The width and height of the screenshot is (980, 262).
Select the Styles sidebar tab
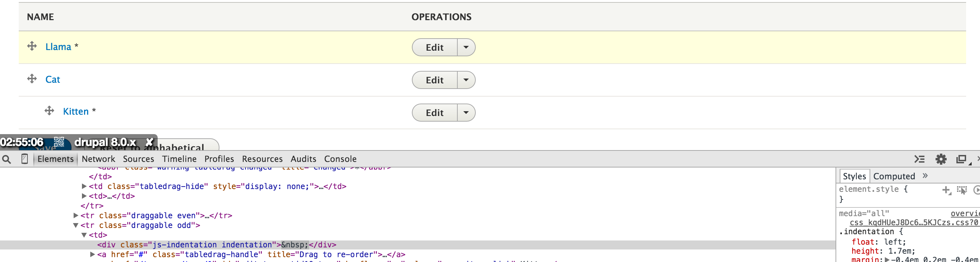click(x=854, y=176)
